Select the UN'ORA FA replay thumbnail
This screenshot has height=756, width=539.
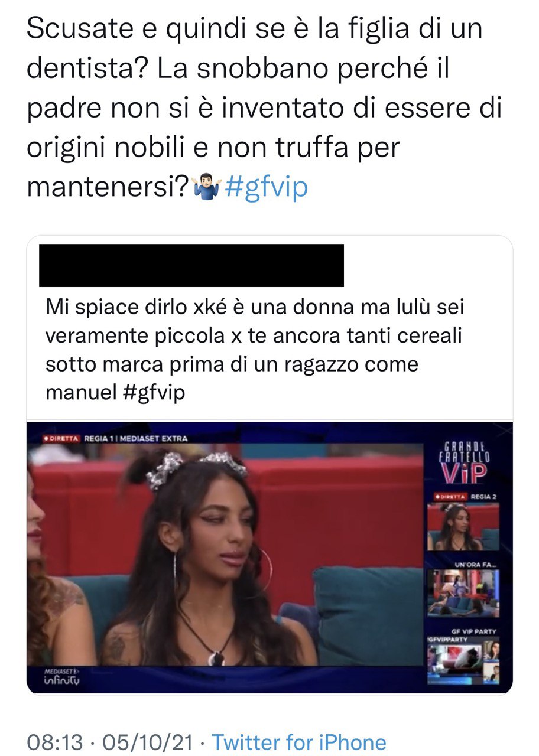click(463, 594)
